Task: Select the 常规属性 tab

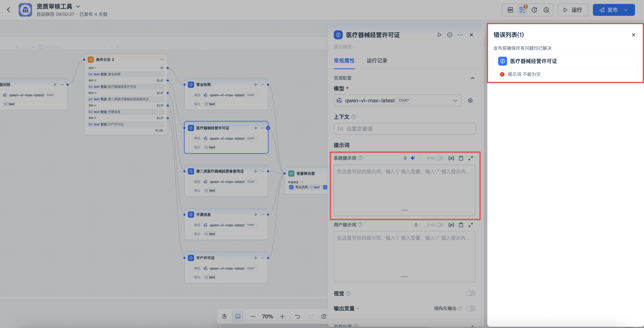Action: 344,61
